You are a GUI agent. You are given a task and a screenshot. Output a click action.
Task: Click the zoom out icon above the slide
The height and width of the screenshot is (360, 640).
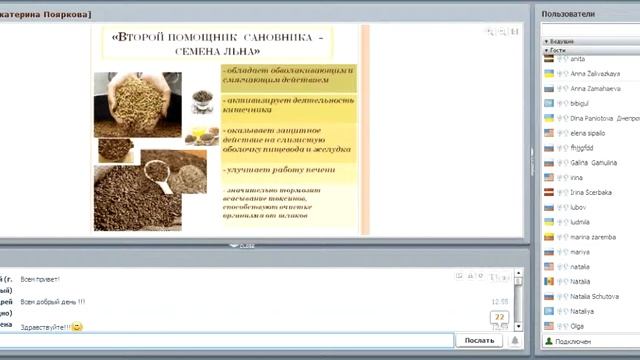pyautogui.click(x=502, y=31)
